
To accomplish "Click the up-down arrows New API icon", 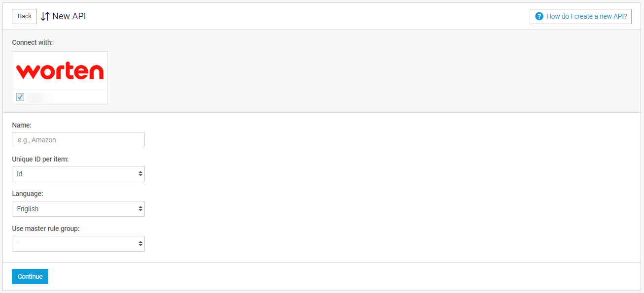I will [x=45, y=16].
